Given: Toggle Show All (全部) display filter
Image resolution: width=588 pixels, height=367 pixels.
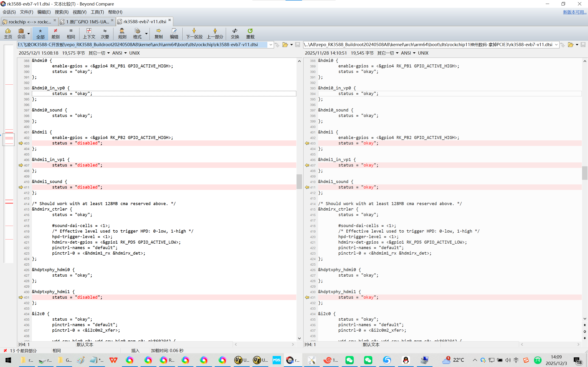Looking at the screenshot, I should pos(40,33).
